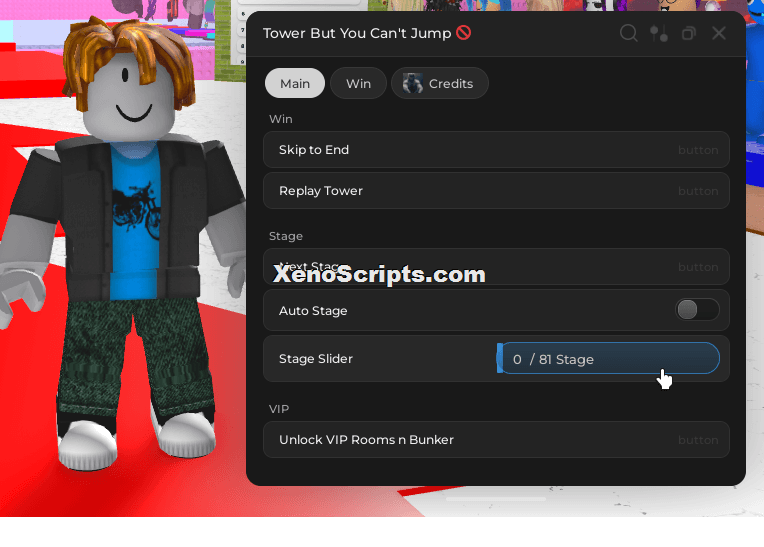Open the Credits tab
The image size is (764, 547).
(439, 83)
